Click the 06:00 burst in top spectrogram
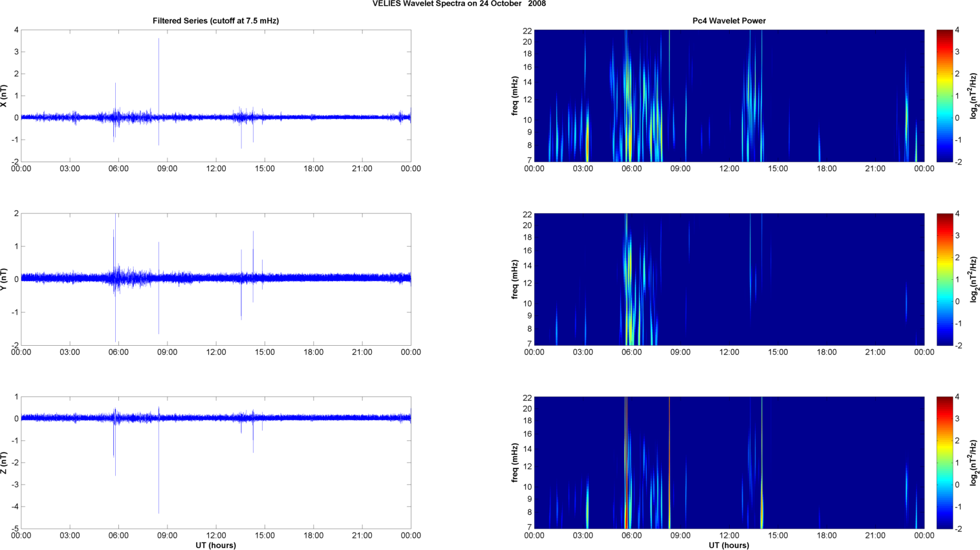Image resolution: width=980 pixels, height=550 pixels. pyautogui.click(x=627, y=103)
